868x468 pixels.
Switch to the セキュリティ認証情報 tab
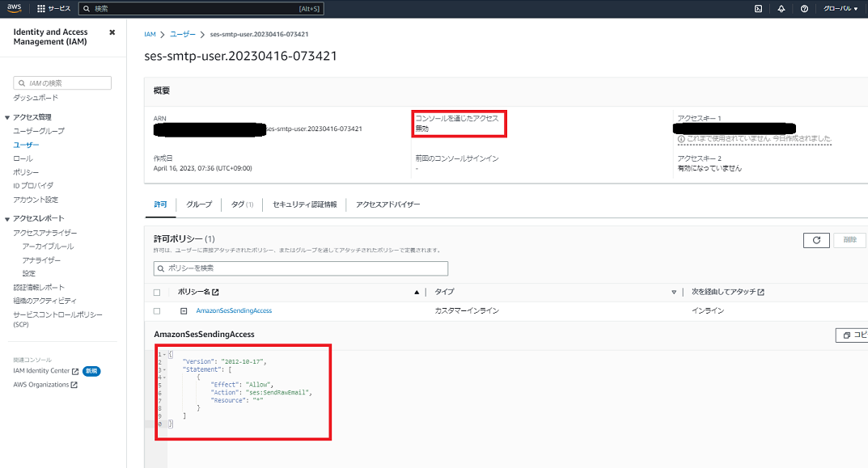(x=304, y=204)
